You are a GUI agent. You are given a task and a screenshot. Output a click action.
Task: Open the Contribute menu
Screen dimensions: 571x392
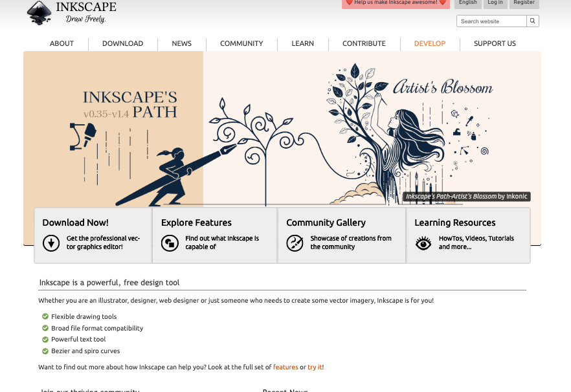(364, 43)
